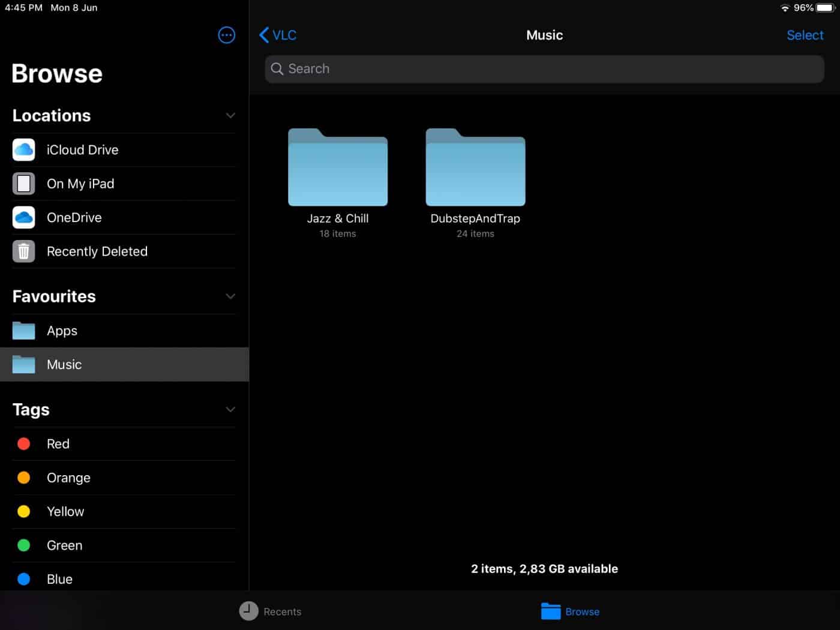The image size is (840, 630).
Task: Open OneDrive location
Action: point(74,218)
